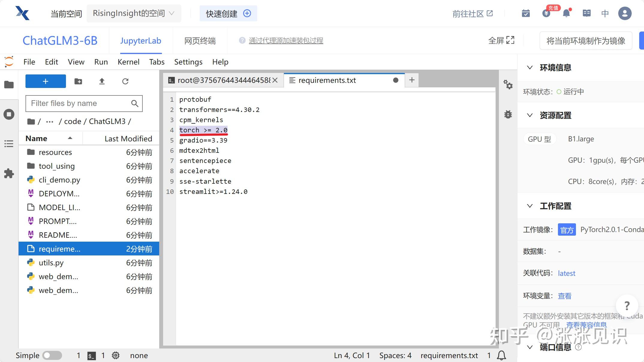Screen dimensions: 644x362
Task: Click the status bar kernel chip icon
Action: coord(115,356)
